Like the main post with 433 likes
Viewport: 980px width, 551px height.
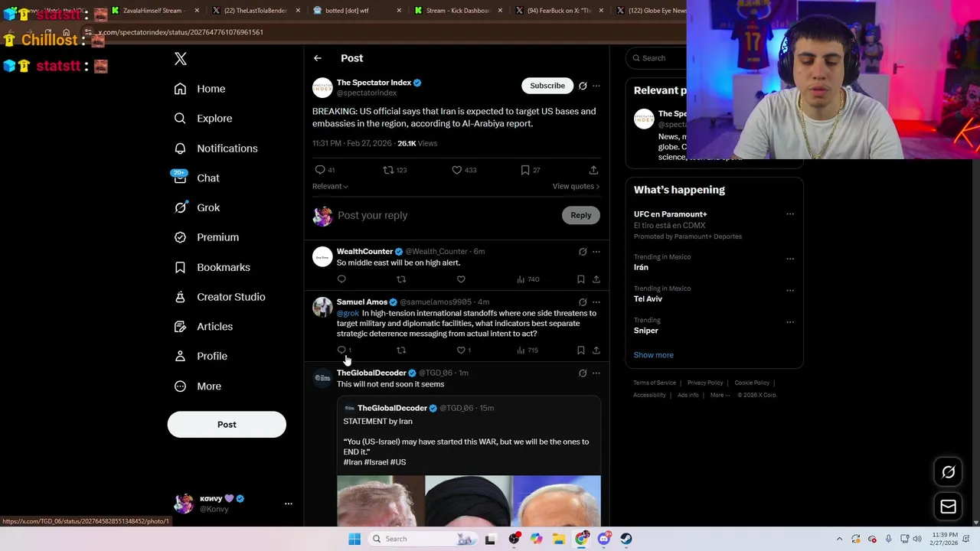tap(456, 170)
